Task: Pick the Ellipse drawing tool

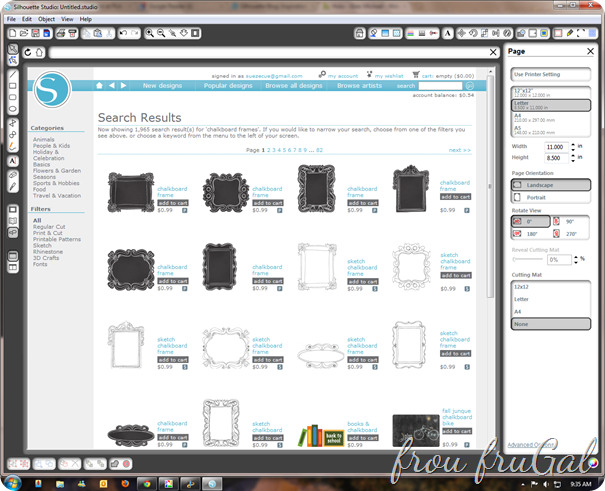Action: click(x=13, y=109)
